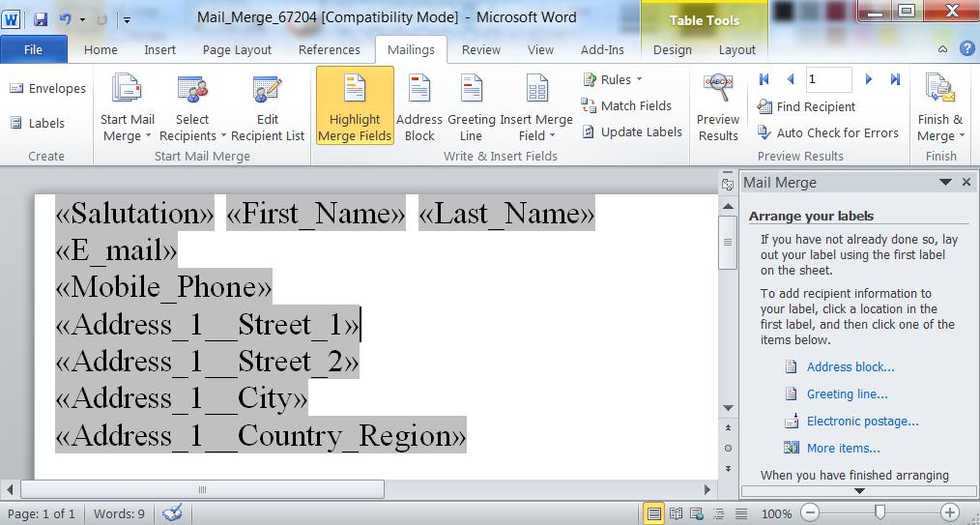Go to previous record arrow

click(x=790, y=79)
